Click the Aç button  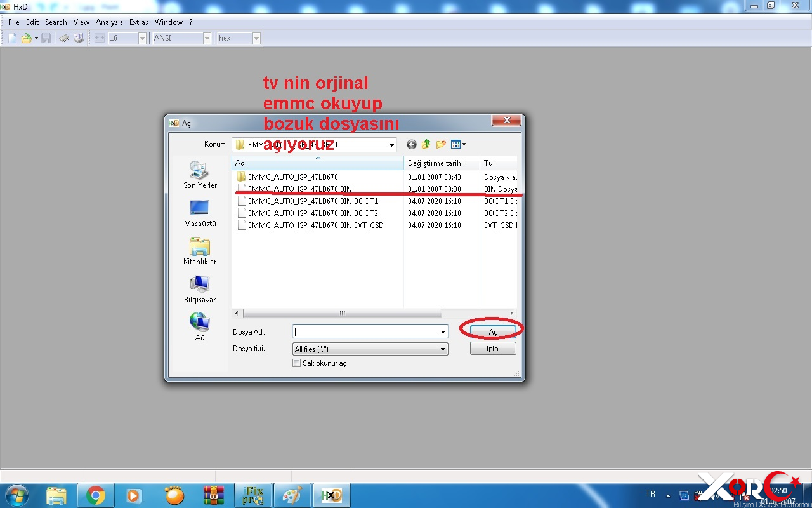(x=493, y=332)
